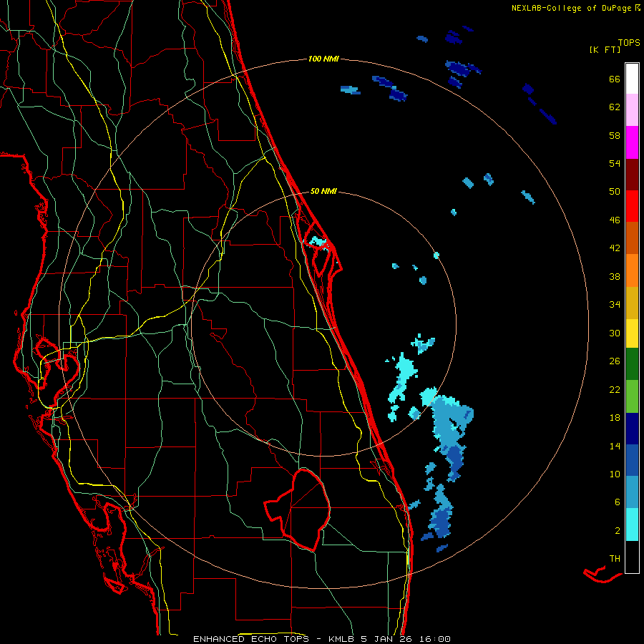
Task: Click the "2" legend value
Action: pyautogui.click(x=618, y=531)
